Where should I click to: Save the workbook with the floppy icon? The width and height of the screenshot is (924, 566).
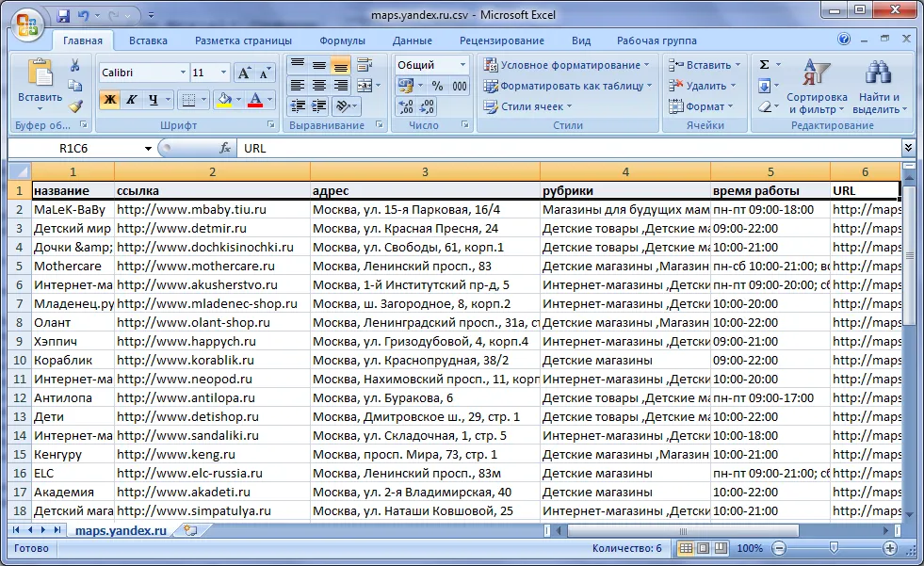click(x=63, y=15)
